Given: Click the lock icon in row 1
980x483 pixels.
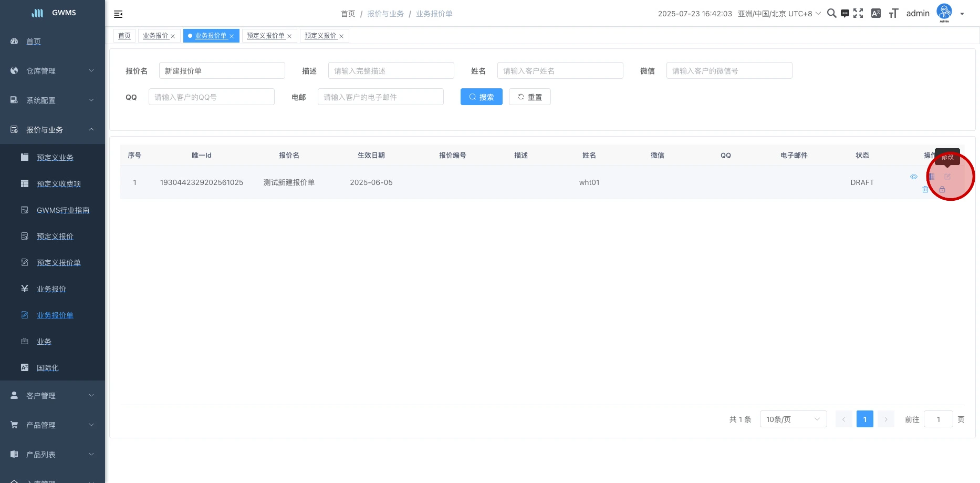Looking at the screenshot, I should [942, 189].
